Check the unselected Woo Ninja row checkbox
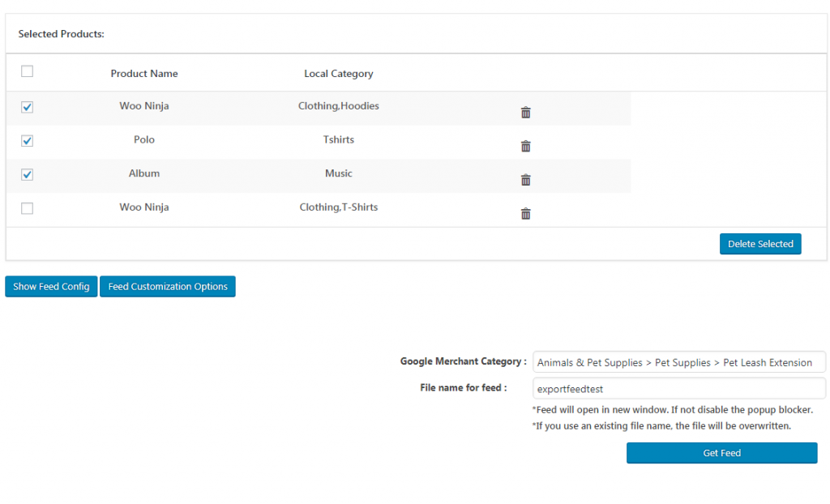Image resolution: width=830 pixels, height=504 pixels. (x=27, y=208)
